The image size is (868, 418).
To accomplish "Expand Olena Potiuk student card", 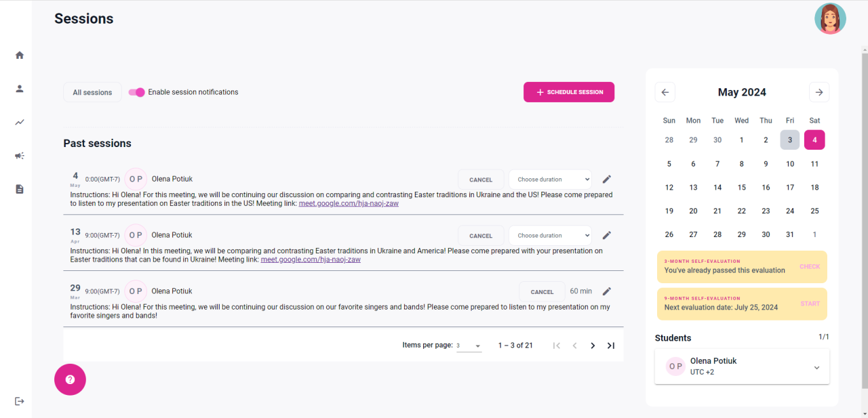I will point(816,367).
